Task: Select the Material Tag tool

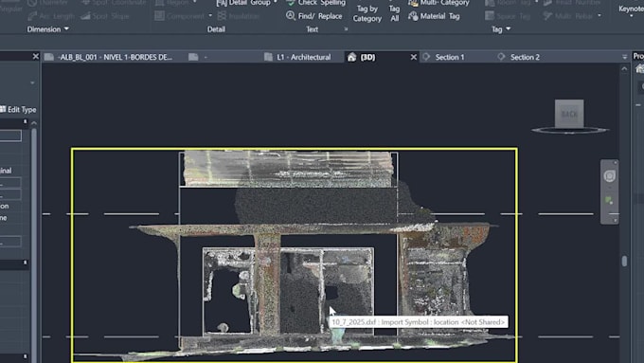Action: (434, 16)
